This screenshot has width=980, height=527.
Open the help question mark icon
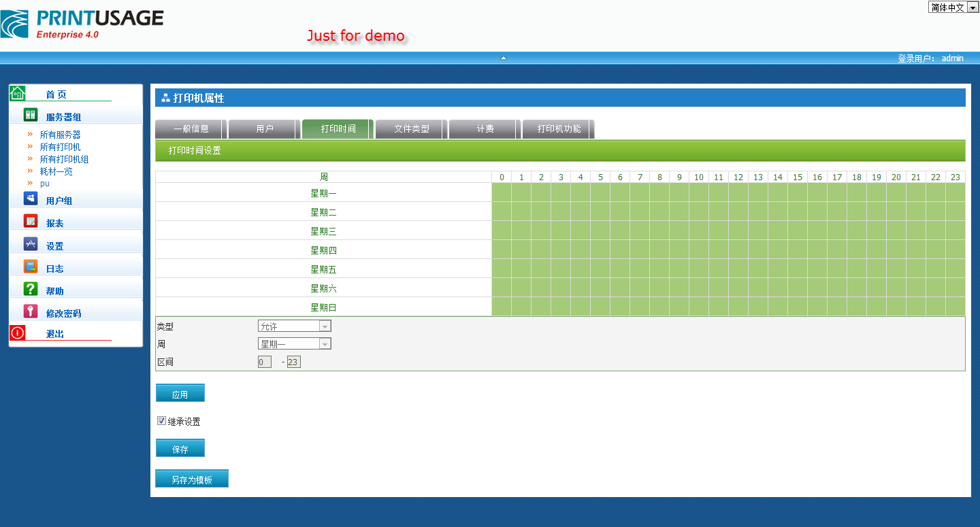tap(31, 289)
